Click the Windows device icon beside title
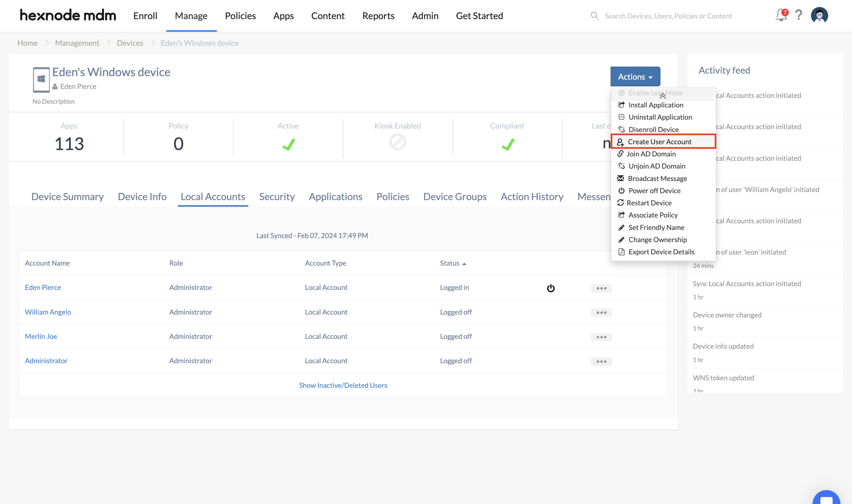Image resolution: width=852 pixels, height=504 pixels. pos(41,79)
